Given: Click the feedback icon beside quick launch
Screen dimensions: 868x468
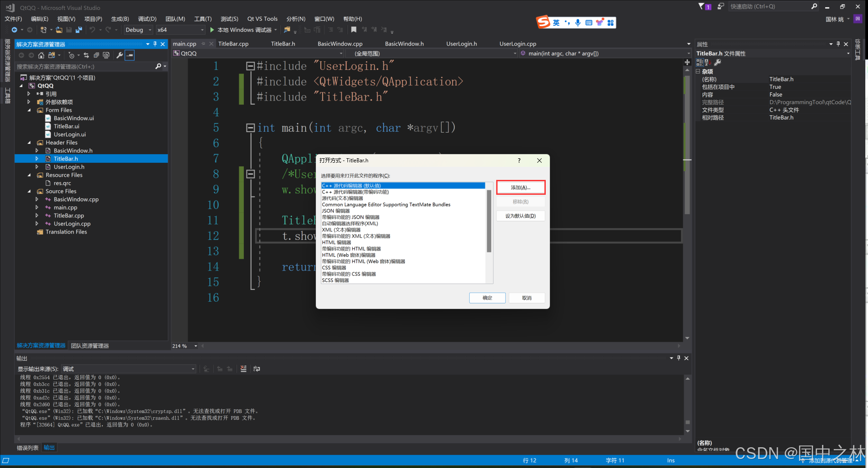Looking at the screenshot, I should pyautogui.click(x=721, y=6).
